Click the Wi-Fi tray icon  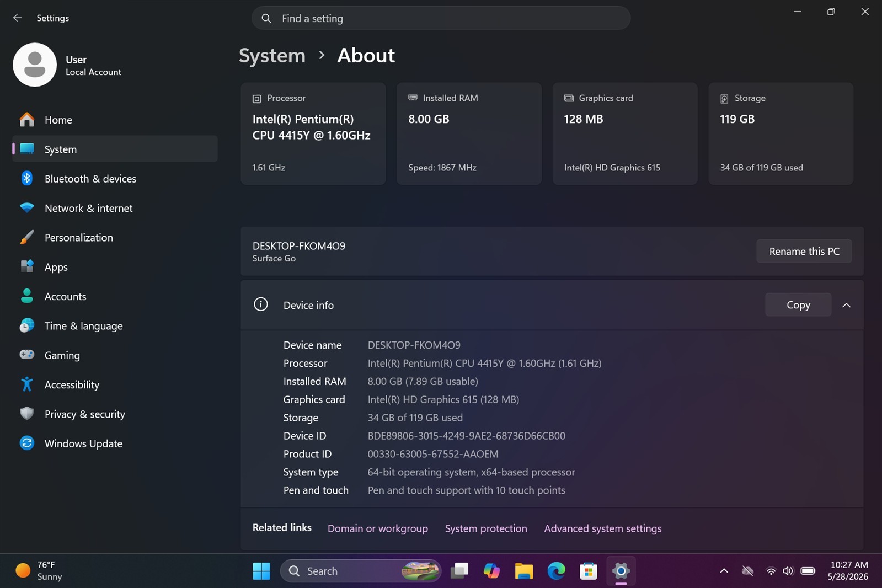coord(771,571)
